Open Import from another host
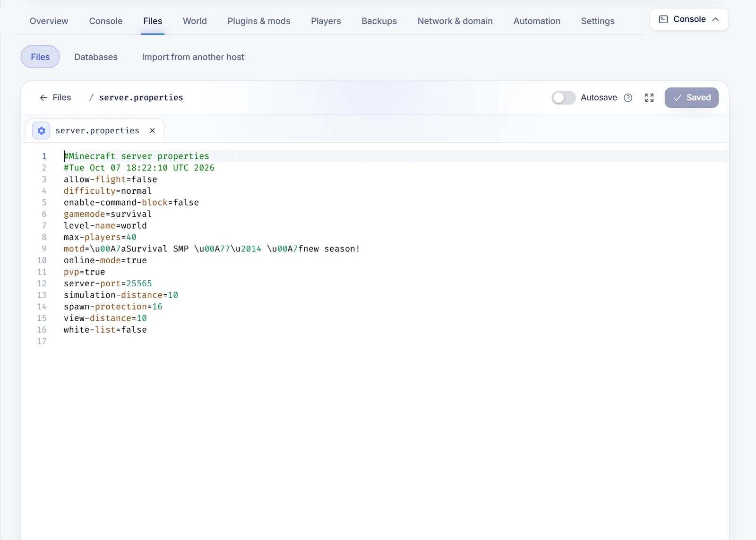The height and width of the screenshot is (540, 756). click(x=193, y=57)
